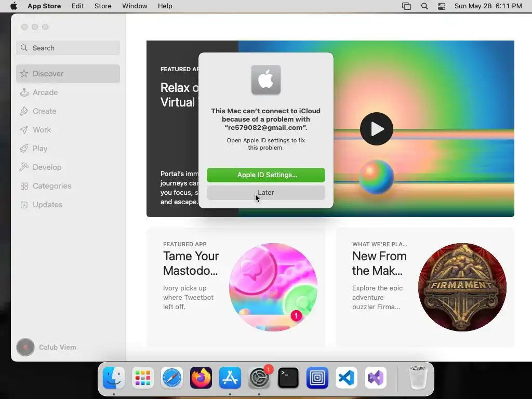
Task: Open Launchpad from the Dock
Action: click(x=142, y=378)
